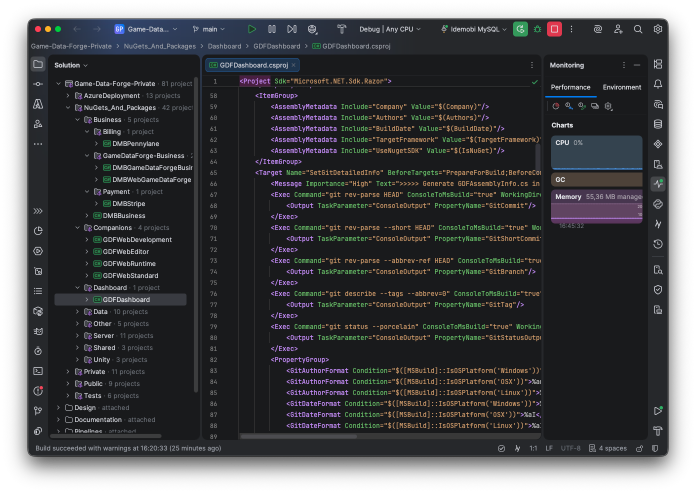Image resolution: width=696 pixels, height=493 pixels.
Task: Toggle the inspections shield icon at status bar end
Action: 655,449
